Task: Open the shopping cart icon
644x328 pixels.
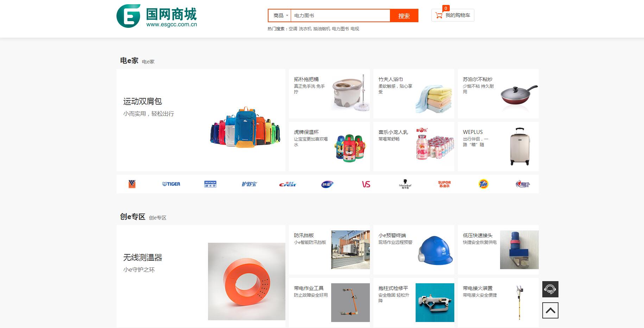Action: (438, 15)
